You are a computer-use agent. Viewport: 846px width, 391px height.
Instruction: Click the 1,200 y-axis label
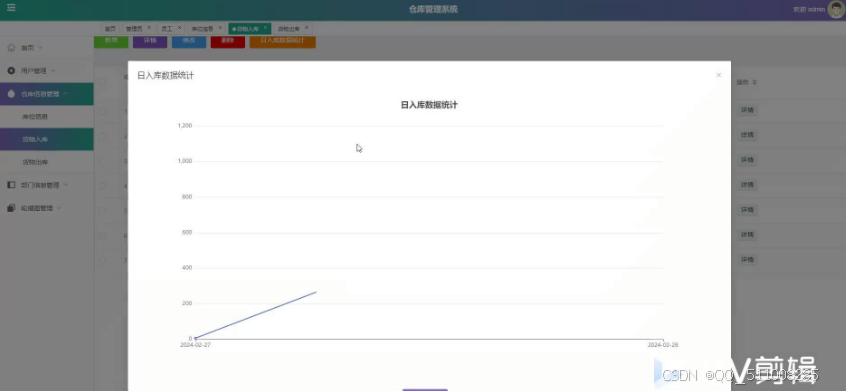(185, 126)
